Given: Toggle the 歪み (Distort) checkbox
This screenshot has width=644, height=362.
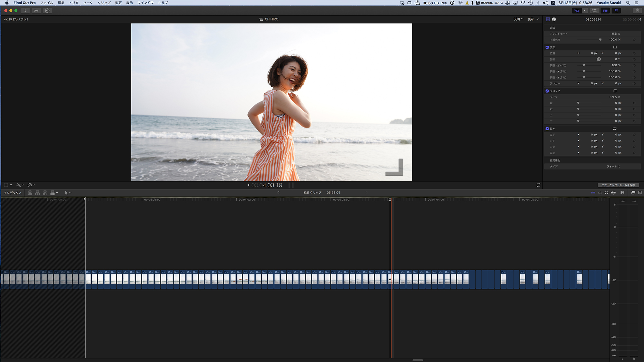Looking at the screenshot, I should pyautogui.click(x=547, y=128).
